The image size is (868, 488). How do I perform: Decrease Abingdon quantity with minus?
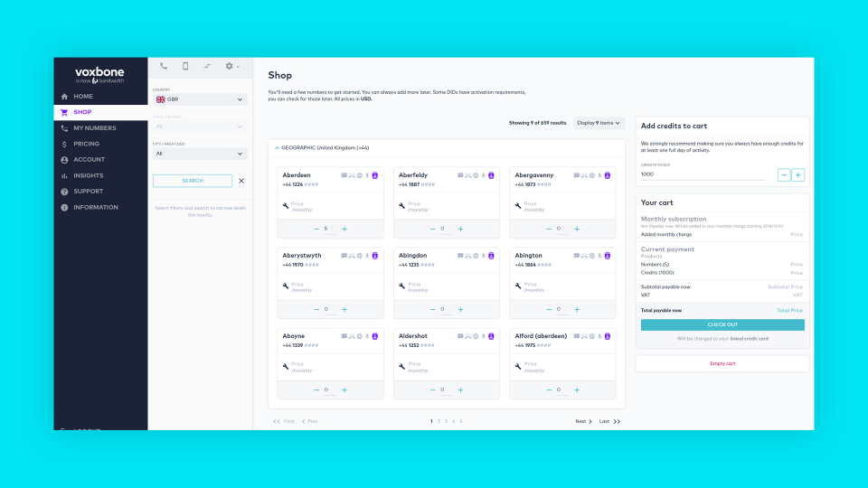tap(432, 310)
